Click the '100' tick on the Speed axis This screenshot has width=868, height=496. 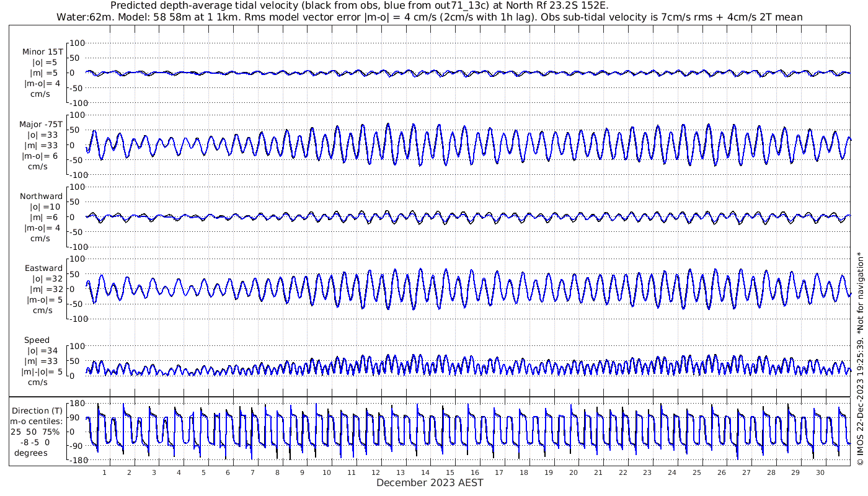pyautogui.click(x=77, y=346)
